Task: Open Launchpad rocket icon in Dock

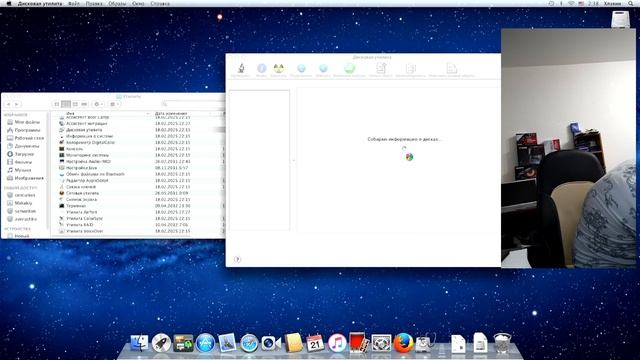Action: click(161, 343)
